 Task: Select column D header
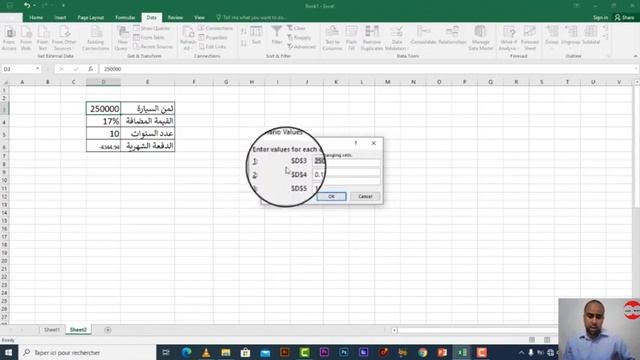tap(103, 82)
